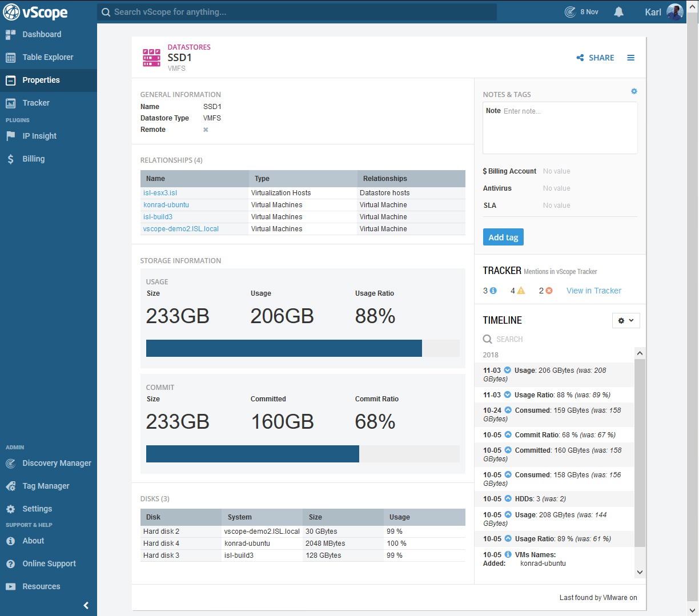Click the Share button
Screen dimensions: 699x616
595,58
